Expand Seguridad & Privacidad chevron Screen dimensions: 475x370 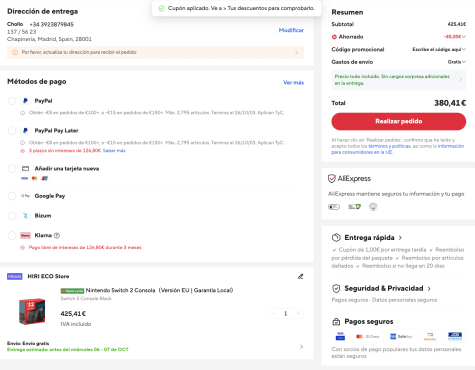click(429, 289)
